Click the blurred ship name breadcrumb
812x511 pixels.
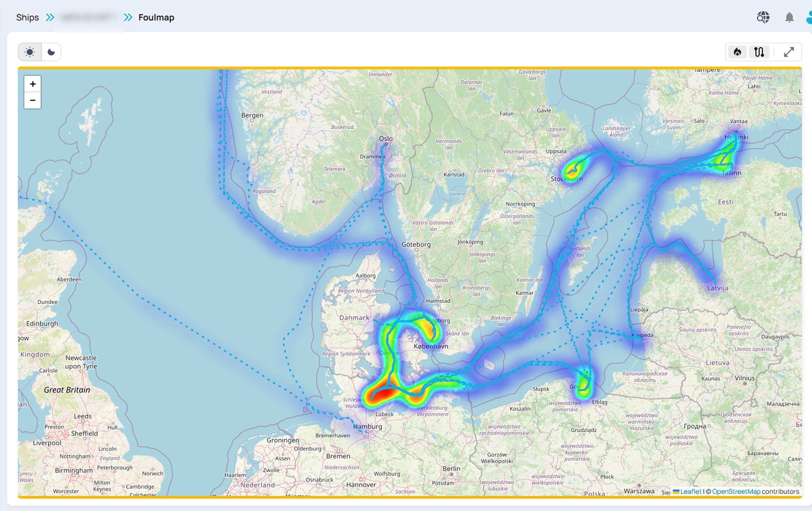coord(89,17)
